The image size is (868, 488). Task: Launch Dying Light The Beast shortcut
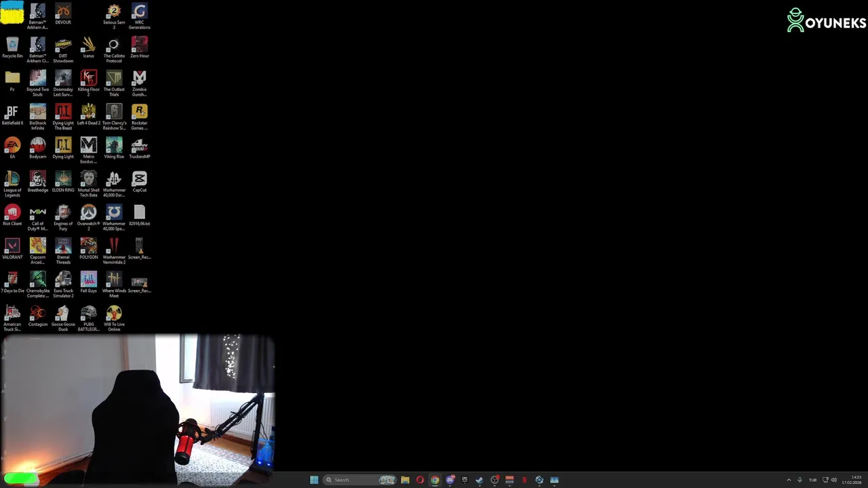point(63,117)
